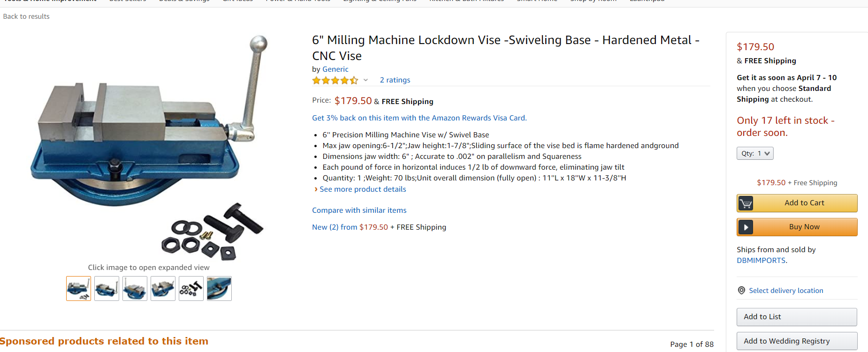Select the hardware bolts thumbnail image
This screenshot has height=352, width=868.
[191, 288]
